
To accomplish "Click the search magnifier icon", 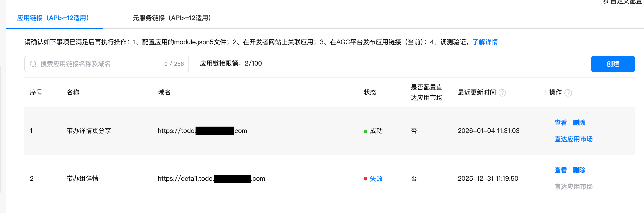I will [x=33, y=64].
